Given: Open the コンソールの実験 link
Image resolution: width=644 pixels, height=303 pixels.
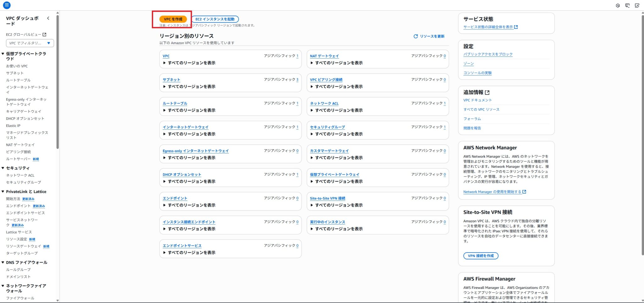Looking at the screenshot, I should point(477,73).
